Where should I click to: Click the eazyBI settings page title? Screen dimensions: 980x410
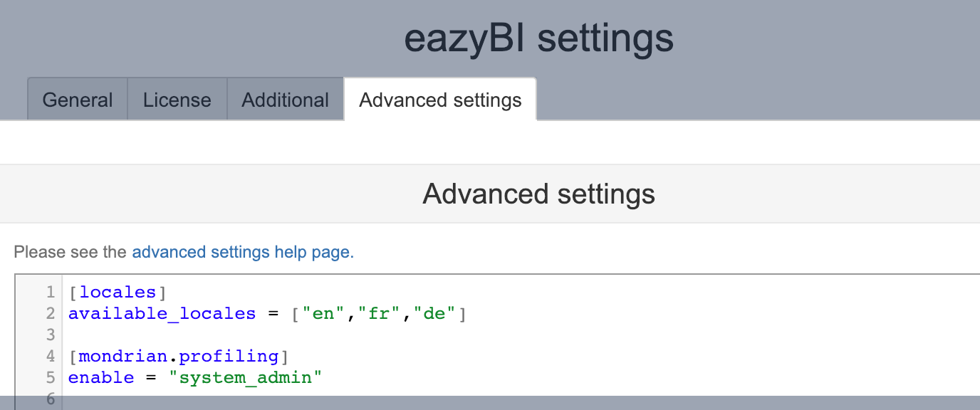tap(539, 39)
